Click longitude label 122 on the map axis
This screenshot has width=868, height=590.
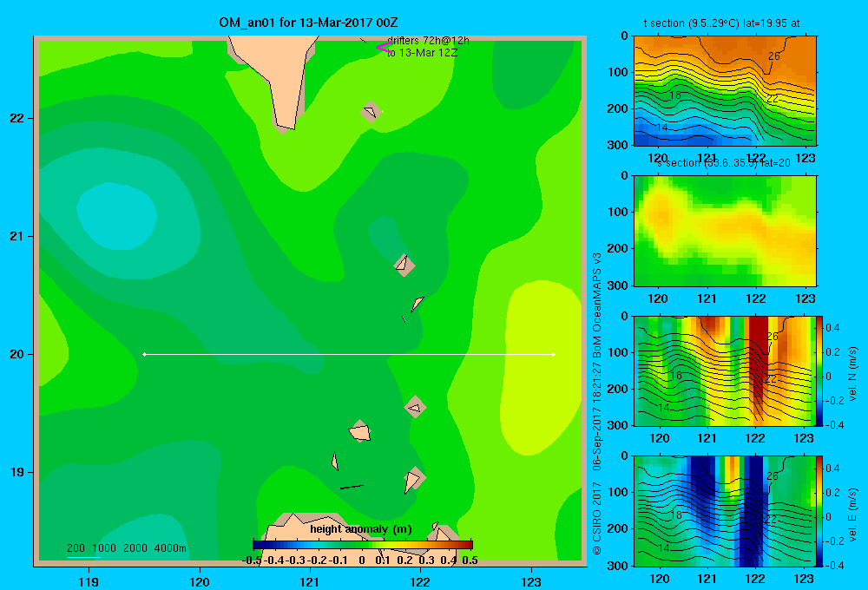pyautogui.click(x=420, y=581)
